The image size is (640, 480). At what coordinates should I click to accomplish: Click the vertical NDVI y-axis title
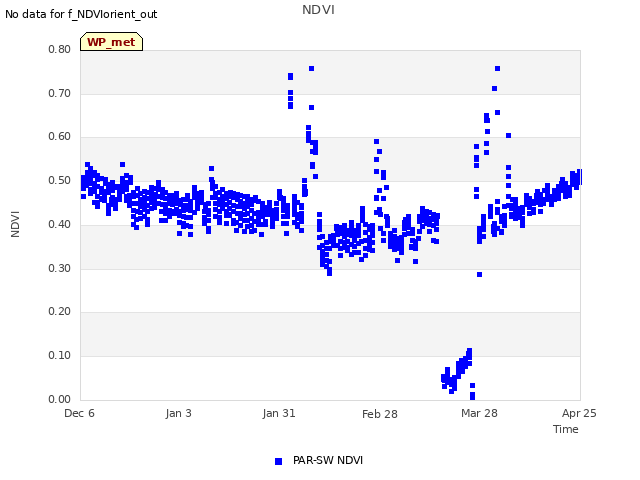[x=15, y=224]
